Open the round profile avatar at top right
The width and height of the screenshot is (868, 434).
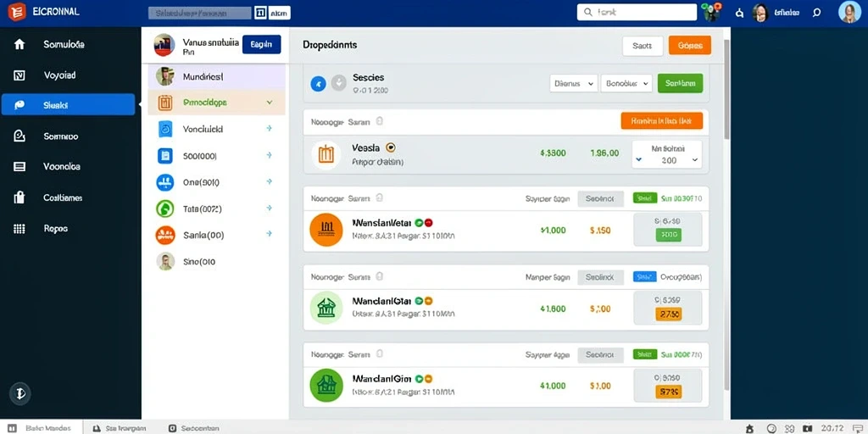(x=849, y=12)
